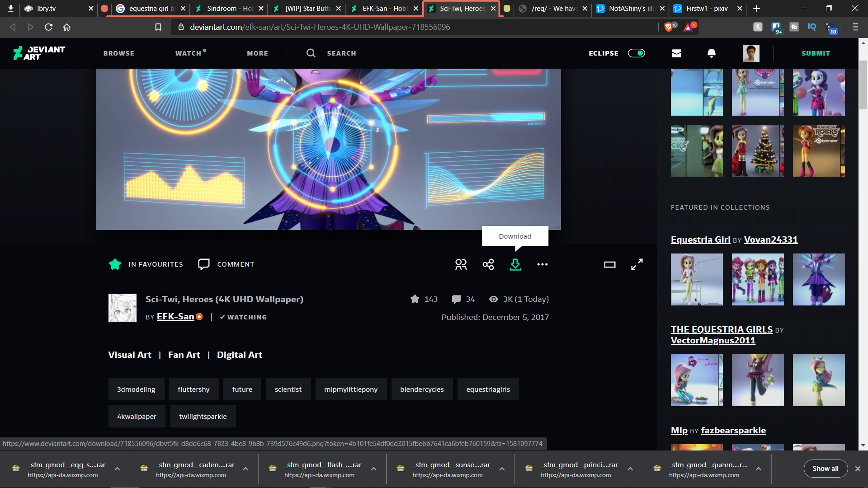Click the add to group icon

(x=461, y=264)
